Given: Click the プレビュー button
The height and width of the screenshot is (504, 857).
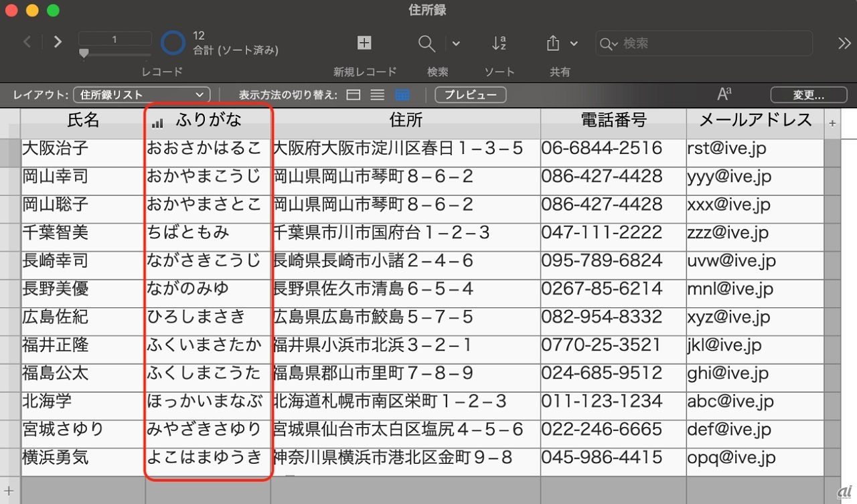Looking at the screenshot, I should [471, 95].
